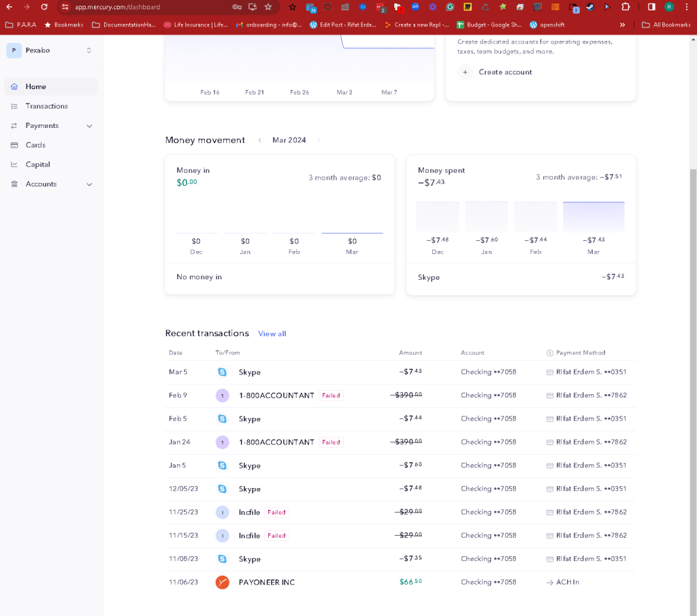Viewport: 697px width, 616px height.
Task: Open the Chrome three-dot menu
Action: click(x=686, y=7)
